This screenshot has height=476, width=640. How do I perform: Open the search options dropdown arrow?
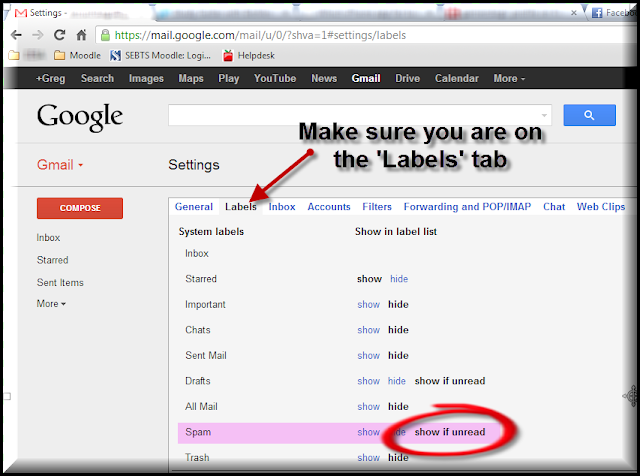[x=544, y=116]
